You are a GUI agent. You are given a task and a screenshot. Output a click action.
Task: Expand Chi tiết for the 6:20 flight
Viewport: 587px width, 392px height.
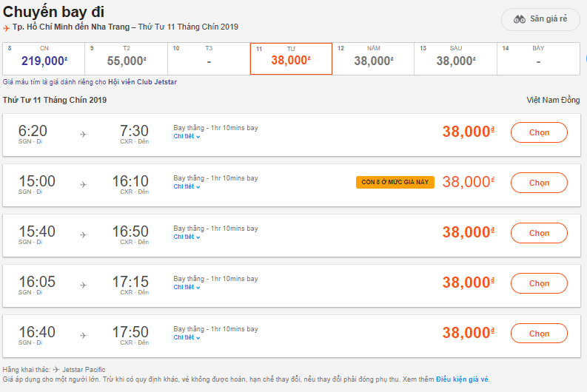(x=187, y=136)
